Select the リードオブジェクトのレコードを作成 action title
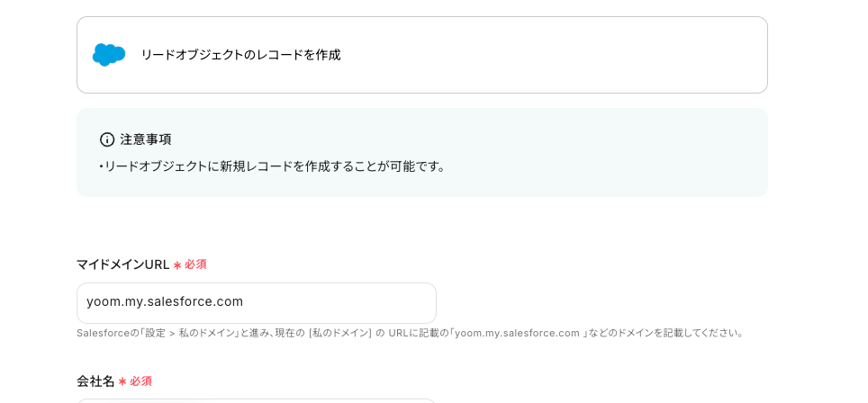The image size is (868, 403). 240,55
